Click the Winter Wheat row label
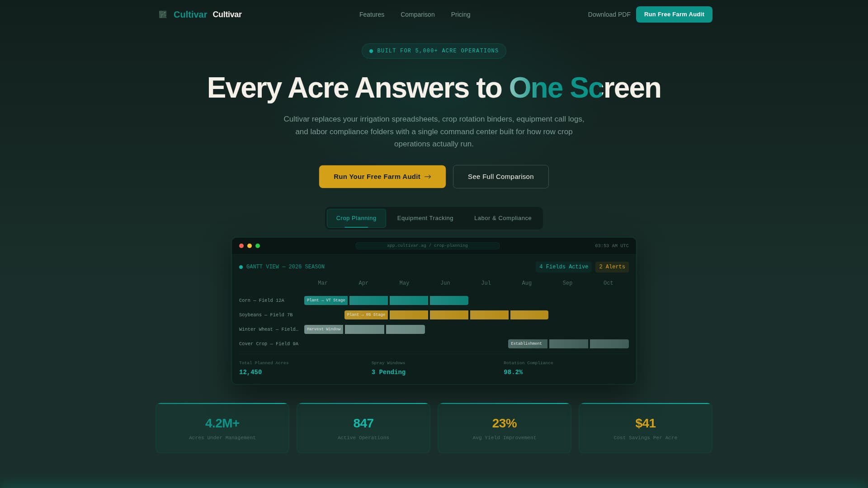Viewport: 868px width, 488px height. pyautogui.click(x=269, y=329)
